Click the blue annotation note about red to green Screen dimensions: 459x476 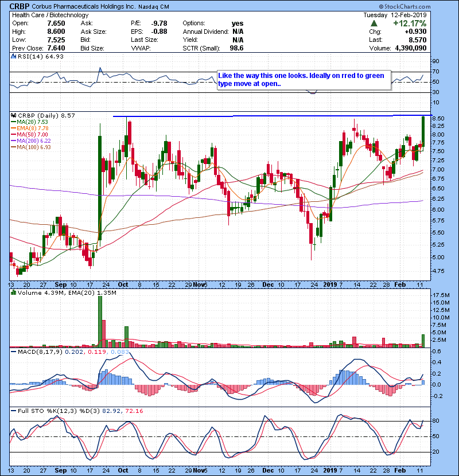304,80
